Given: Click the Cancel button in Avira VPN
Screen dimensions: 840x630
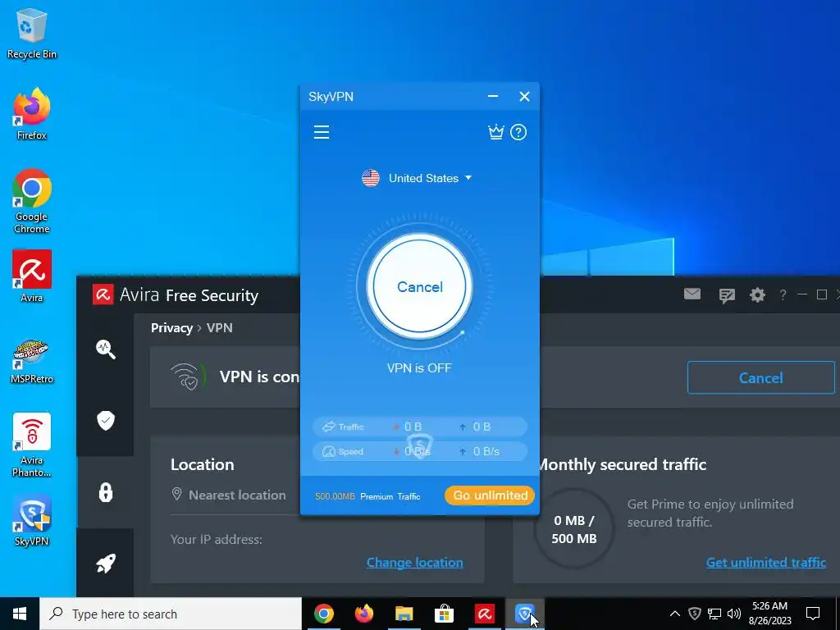Looking at the screenshot, I should (x=760, y=377).
